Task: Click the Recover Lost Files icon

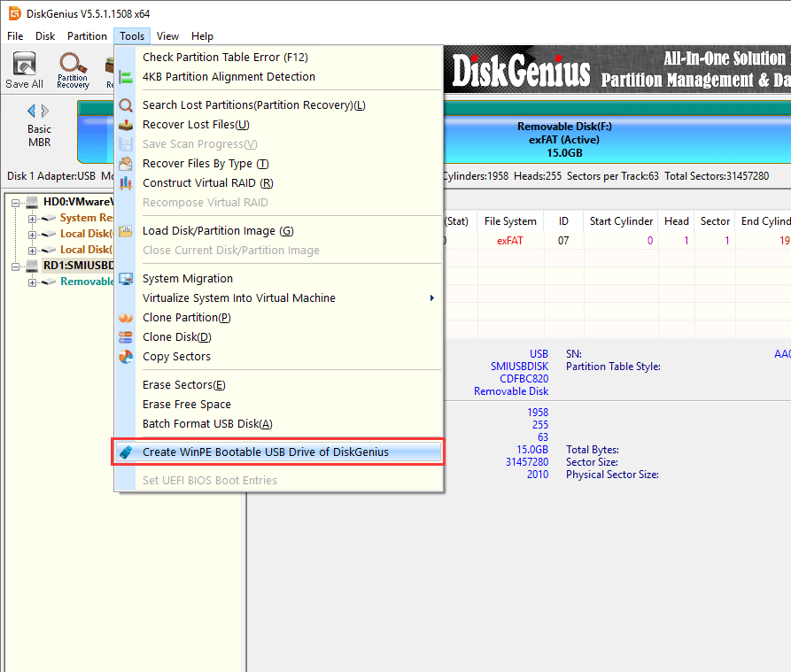Action: click(126, 125)
